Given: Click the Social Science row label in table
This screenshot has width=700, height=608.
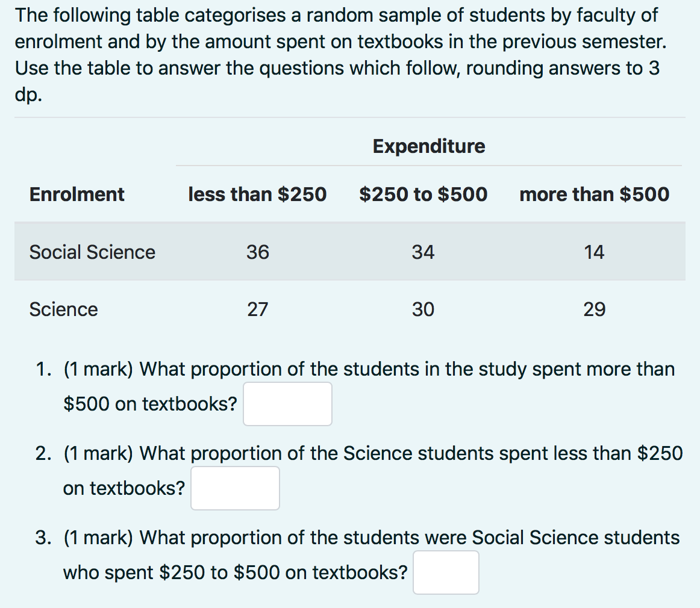Looking at the screenshot, I should [92, 252].
